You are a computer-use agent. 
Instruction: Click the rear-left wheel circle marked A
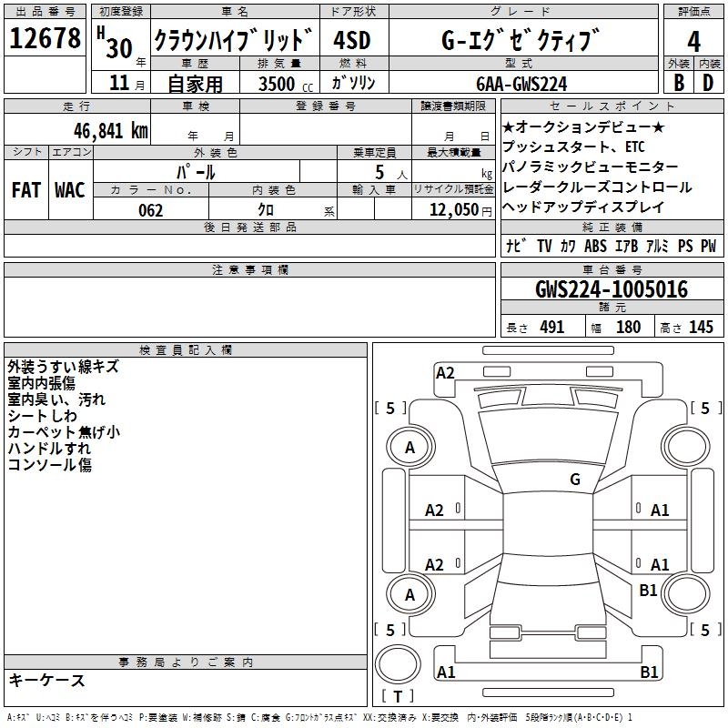(x=409, y=594)
